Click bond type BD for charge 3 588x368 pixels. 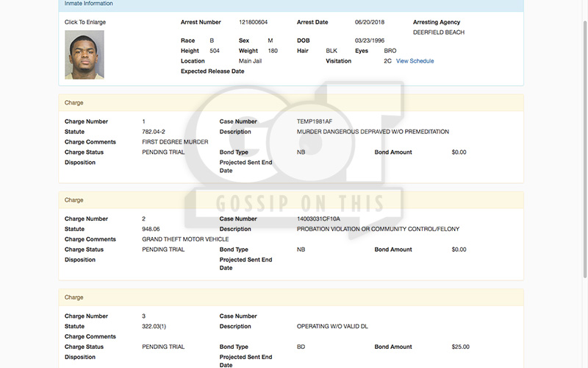click(301, 347)
